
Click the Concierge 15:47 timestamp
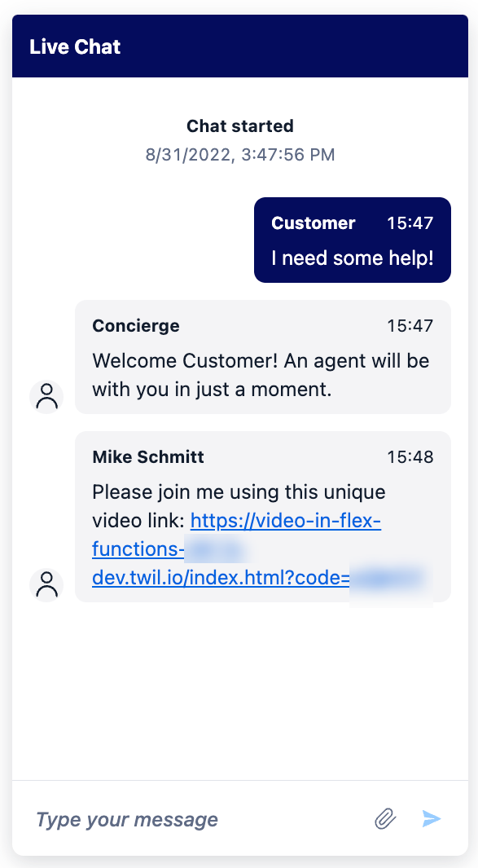(410, 325)
